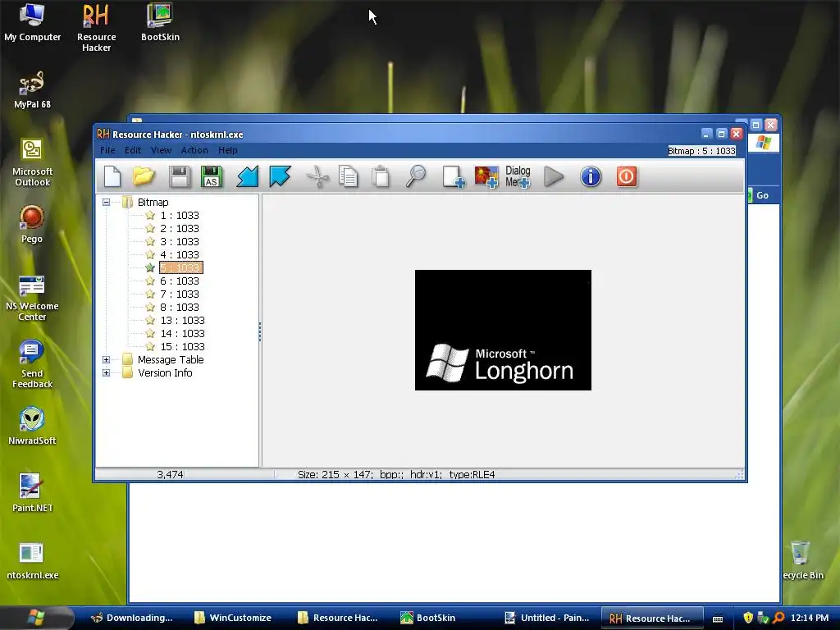Click the Find magnifying glass icon
Screen dimensions: 840x630
coord(416,177)
